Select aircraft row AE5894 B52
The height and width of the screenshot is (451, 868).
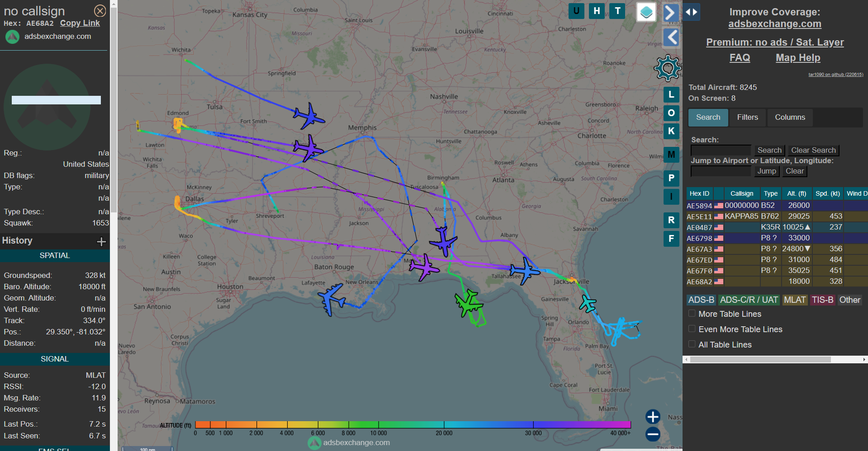pos(777,206)
